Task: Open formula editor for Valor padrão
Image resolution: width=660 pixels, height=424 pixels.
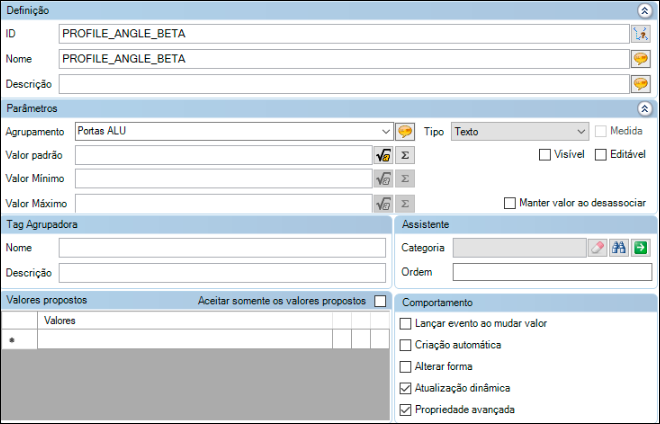Action: point(383,155)
